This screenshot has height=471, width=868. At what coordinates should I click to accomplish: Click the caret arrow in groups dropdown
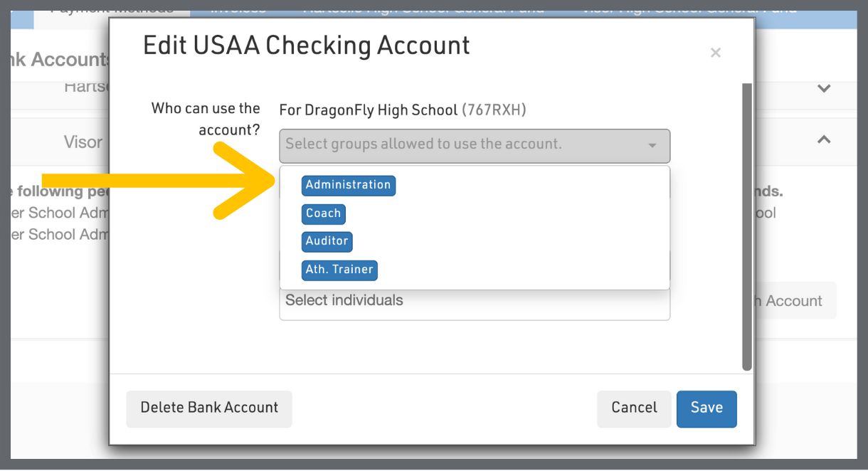pyautogui.click(x=652, y=146)
